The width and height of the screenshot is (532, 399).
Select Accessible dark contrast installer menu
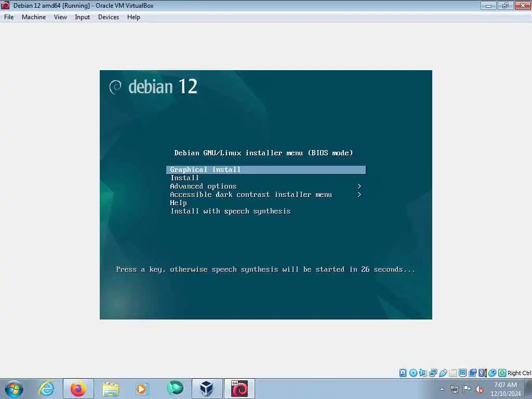(251, 194)
